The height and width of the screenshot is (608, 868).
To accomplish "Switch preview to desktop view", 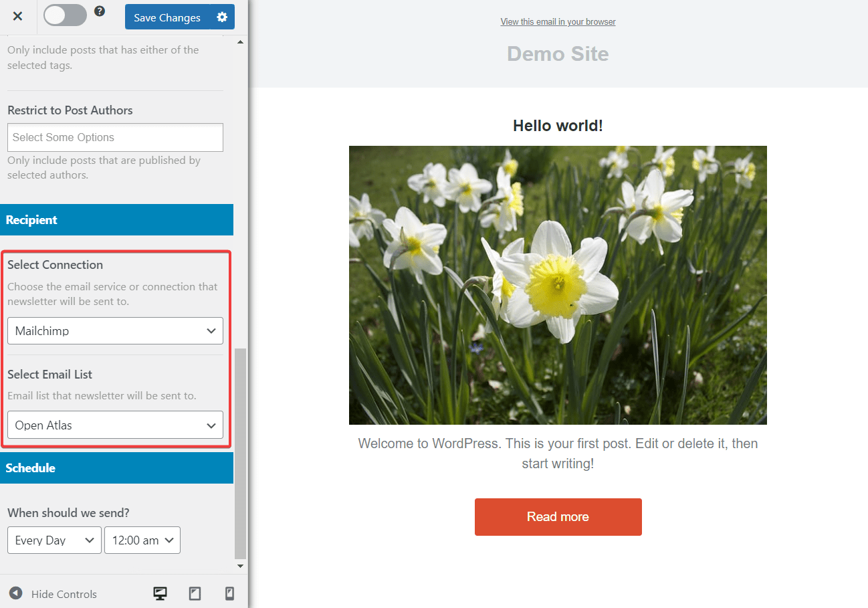I will click(160, 593).
